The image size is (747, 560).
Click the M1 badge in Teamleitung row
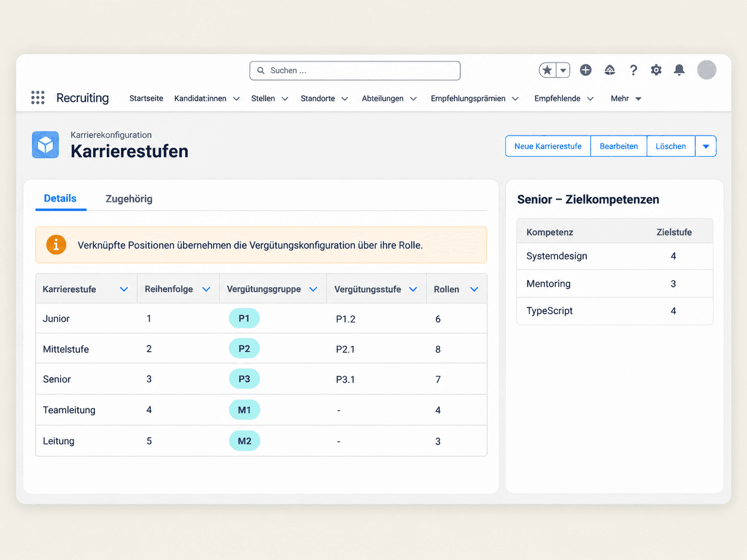[x=244, y=410]
